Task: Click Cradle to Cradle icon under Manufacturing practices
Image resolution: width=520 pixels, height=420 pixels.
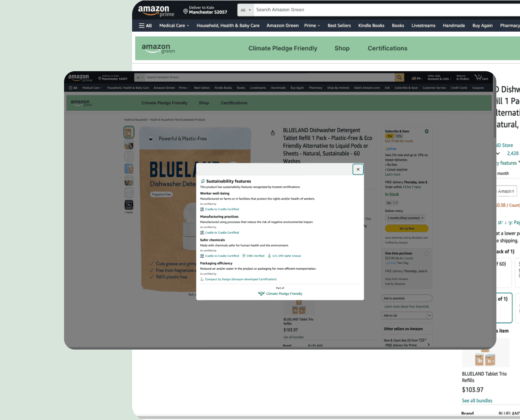Action: (202, 232)
